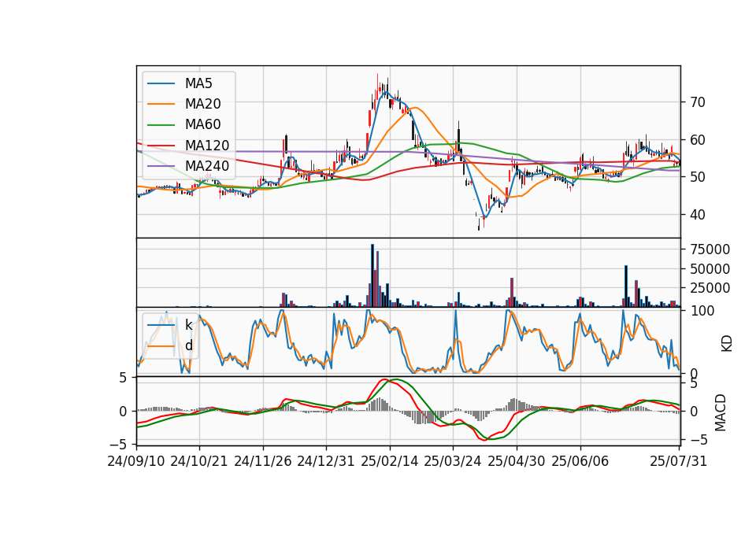Click the 24/09/10 date axis label
756x543 pixels.
pyautogui.click(x=136, y=461)
